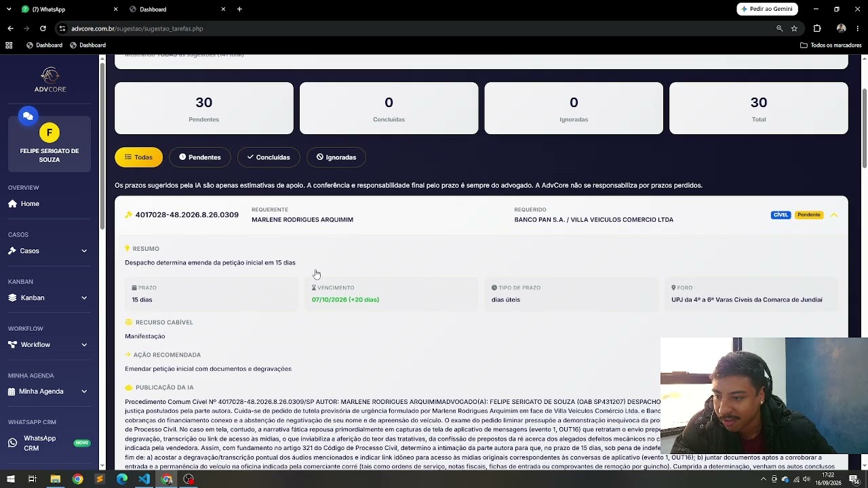Click the AdvCore logo
868x488 pixels.
50,80
